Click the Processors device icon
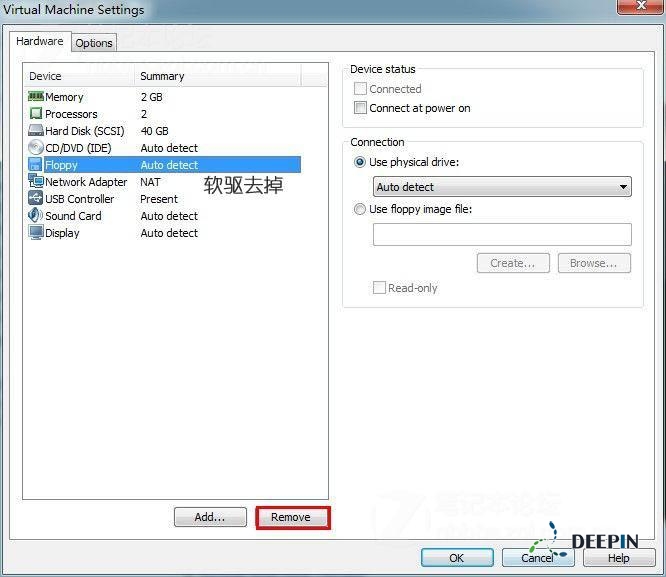 pos(36,114)
